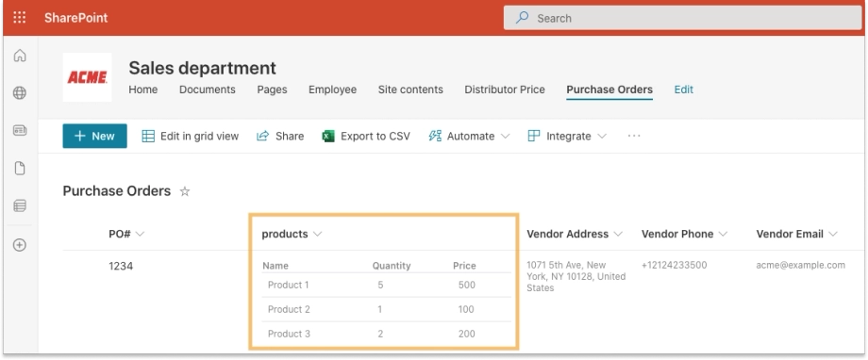Open the Documents navigation tab
Image resolution: width=868 pixels, height=360 pixels.
[207, 90]
